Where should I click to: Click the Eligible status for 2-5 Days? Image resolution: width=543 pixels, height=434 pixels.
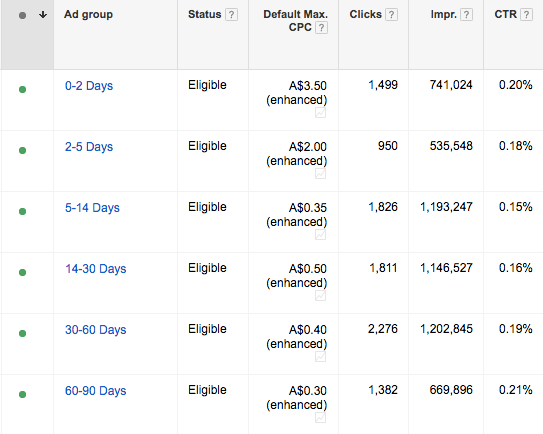[207, 146]
